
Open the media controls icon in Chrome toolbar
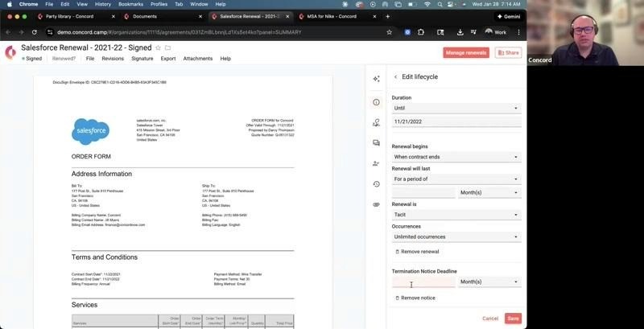tap(473, 32)
